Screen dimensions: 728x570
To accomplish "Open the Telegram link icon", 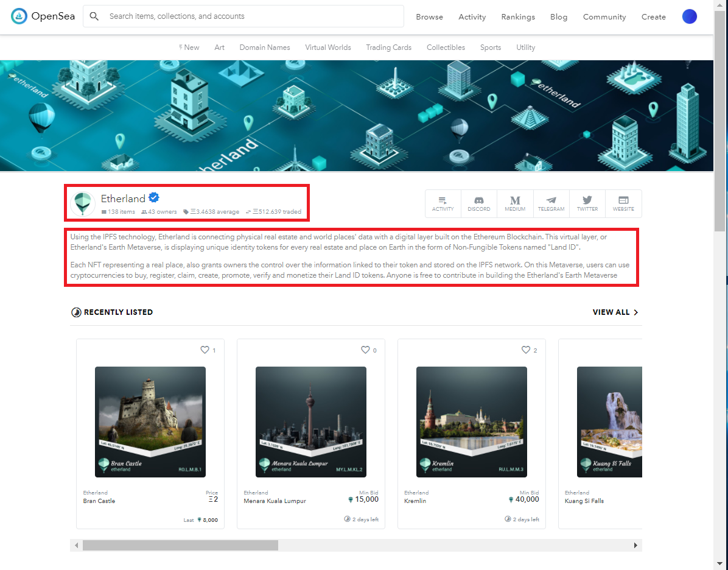I will pyautogui.click(x=551, y=203).
